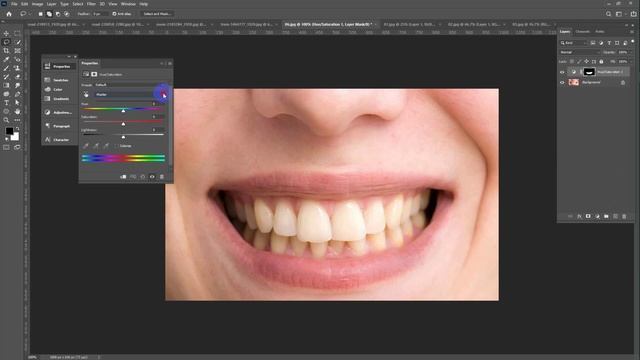
Task: Toggle adjustment visibility in Properties footer
Action: coord(152,177)
